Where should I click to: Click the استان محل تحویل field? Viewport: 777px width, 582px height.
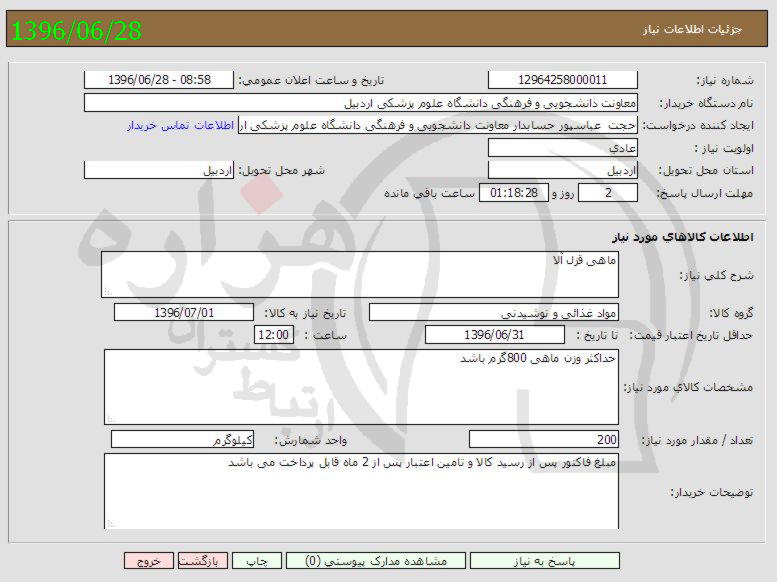[562, 170]
